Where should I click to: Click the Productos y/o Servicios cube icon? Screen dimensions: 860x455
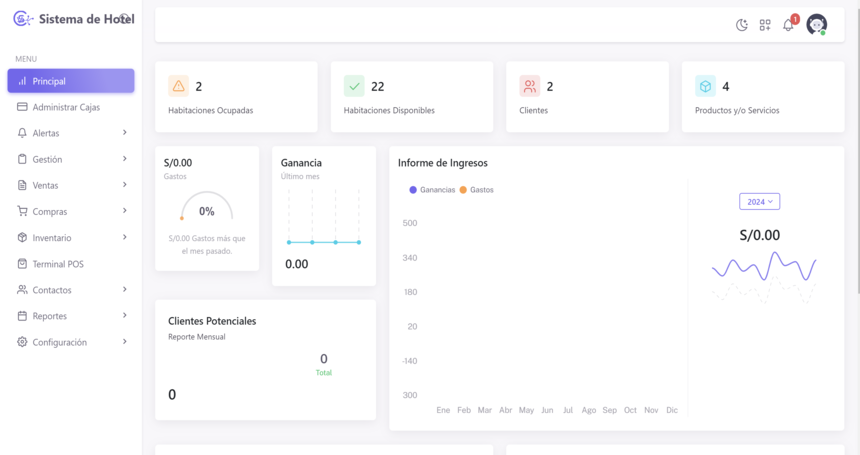click(705, 87)
